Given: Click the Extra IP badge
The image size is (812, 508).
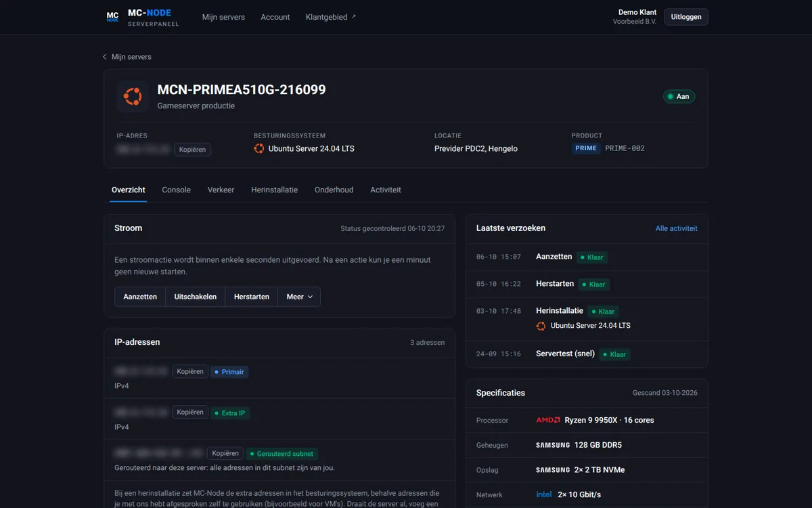Looking at the screenshot, I should [x=229, y=413].
